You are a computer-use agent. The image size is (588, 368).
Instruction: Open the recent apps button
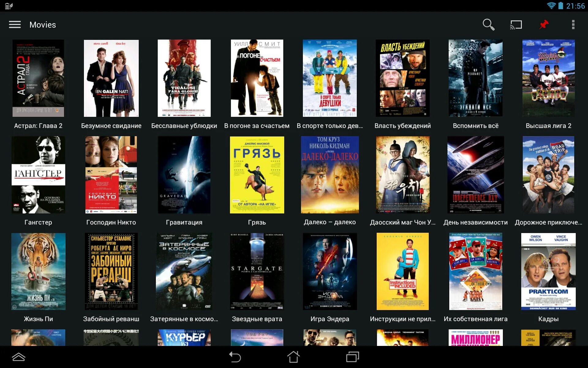click(352, 357)
